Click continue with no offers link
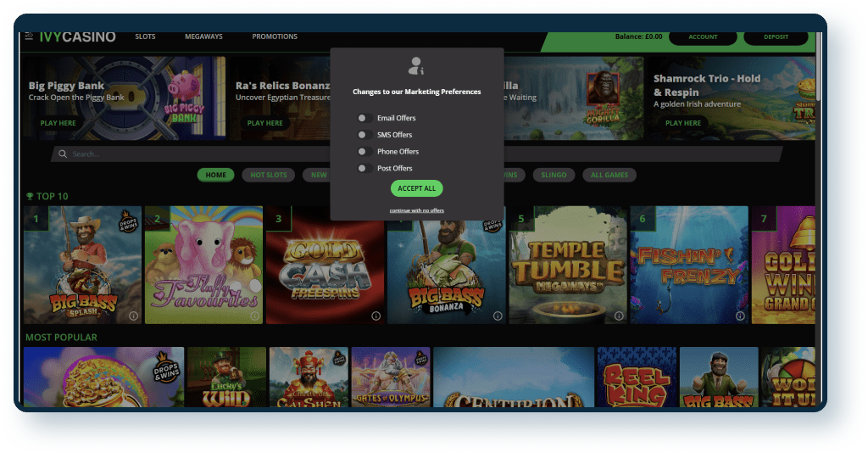The height and width of the screenshot is (453, 868). 416,210
